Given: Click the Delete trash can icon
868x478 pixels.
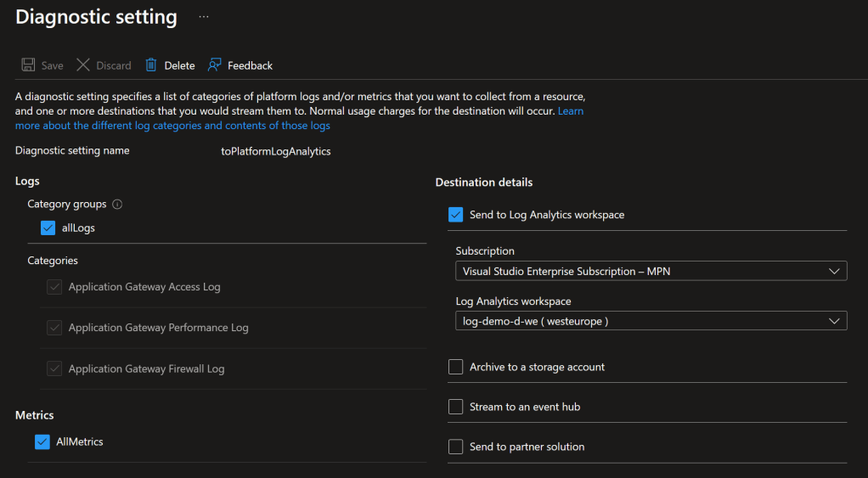Looking at the screenshot, I should pyautogui.click(x=151, y=65).
